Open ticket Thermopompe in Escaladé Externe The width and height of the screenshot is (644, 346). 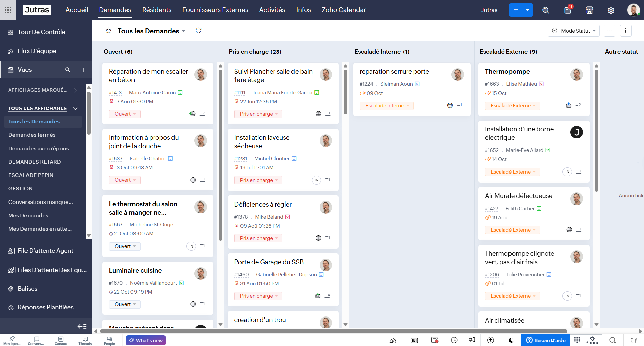(x=507, y=71)
